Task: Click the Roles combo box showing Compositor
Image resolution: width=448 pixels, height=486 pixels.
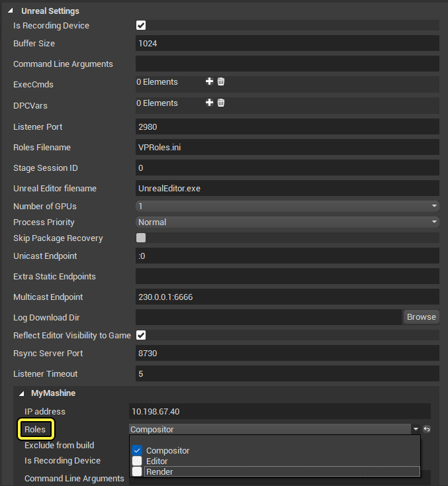Action: tap(270, 429)
